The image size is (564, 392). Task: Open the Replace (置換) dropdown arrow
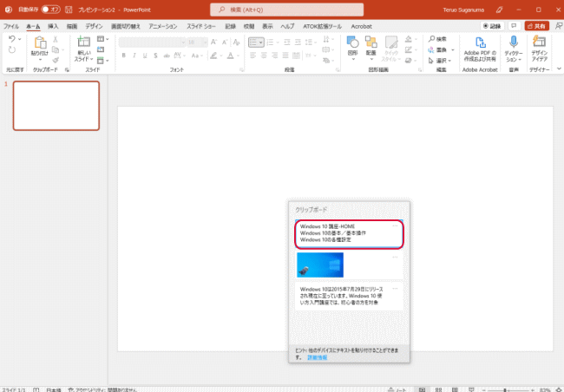point(452,49)
